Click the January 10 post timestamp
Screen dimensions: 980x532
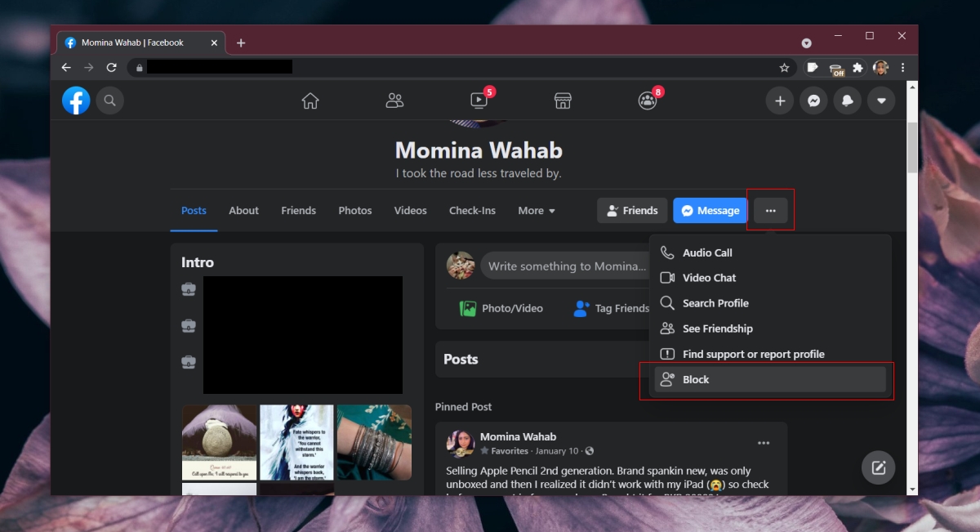(557, 450)
